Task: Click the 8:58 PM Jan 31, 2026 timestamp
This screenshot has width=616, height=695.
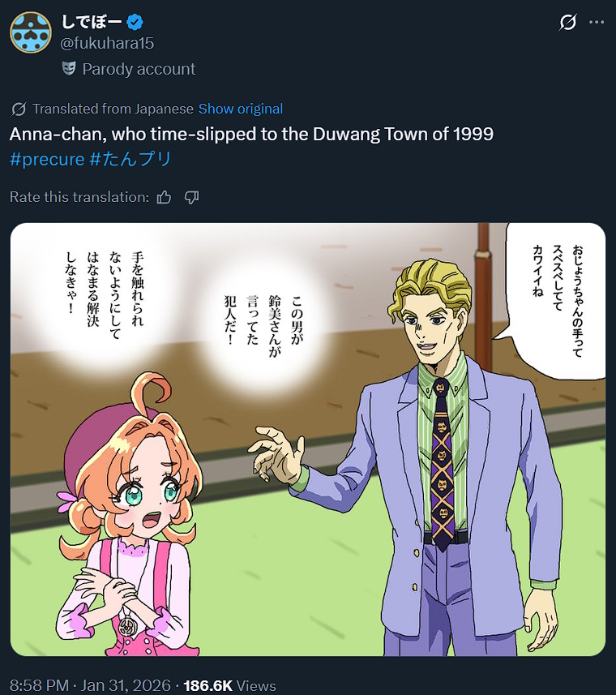Action: (x=90, y=685)
